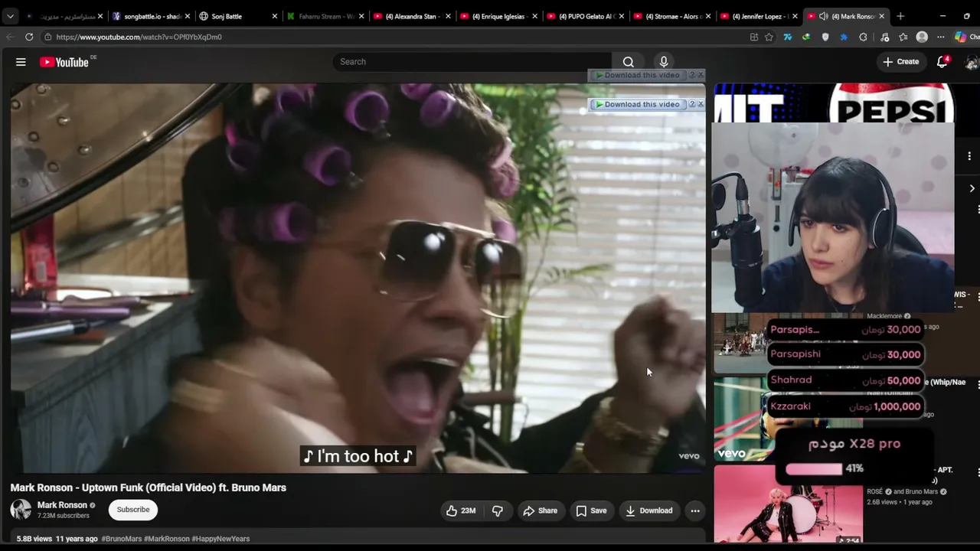The image size is (980, 551).
Task: Mute the Mark Ronson tab audio icon
Action: click(x=823, y=16)
